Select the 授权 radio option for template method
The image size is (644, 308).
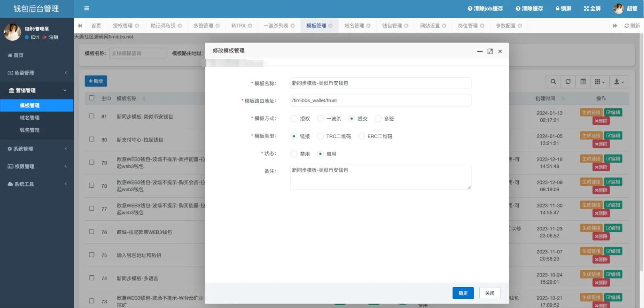click(x=294, y=119)
